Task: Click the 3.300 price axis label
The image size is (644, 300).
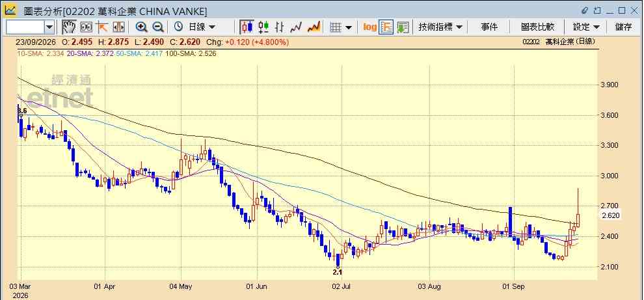Action: pyautogui.click(x=610, y=146)
